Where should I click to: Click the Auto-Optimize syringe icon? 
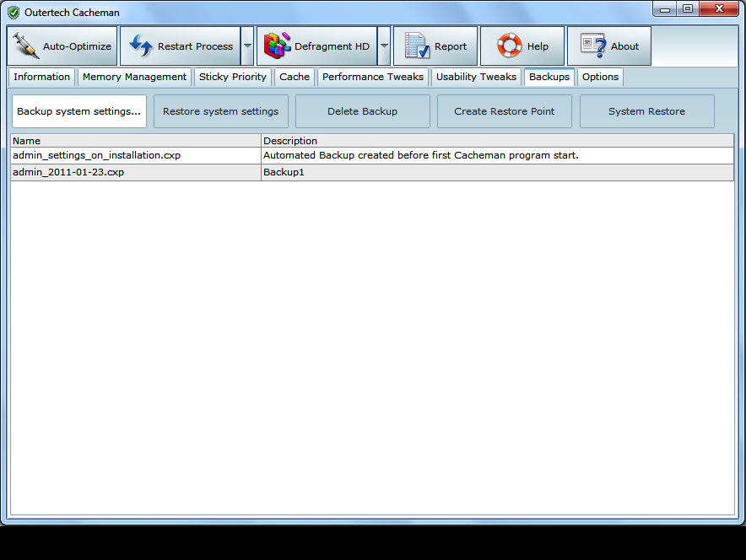coord(25,46)
